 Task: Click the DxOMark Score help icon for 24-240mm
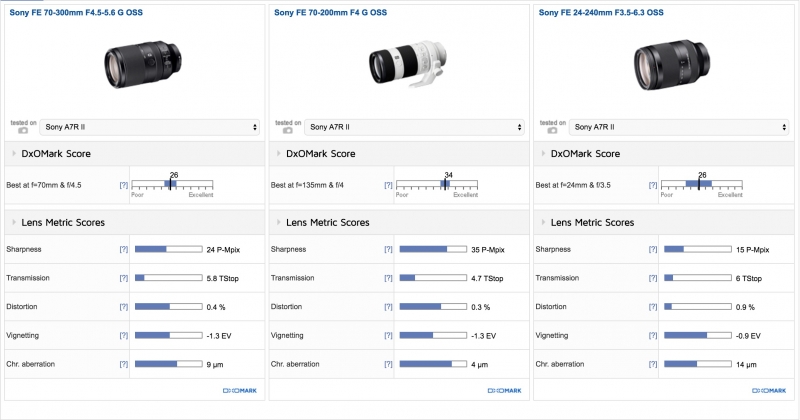(x=653, y=186)
